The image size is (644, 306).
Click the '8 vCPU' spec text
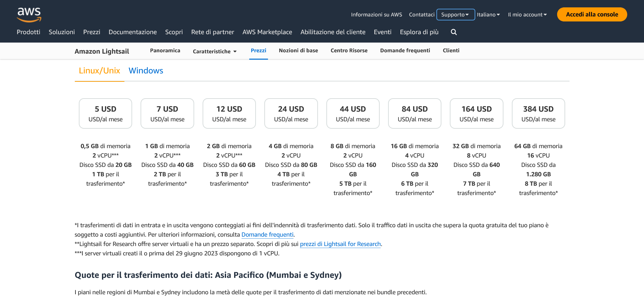476,156
